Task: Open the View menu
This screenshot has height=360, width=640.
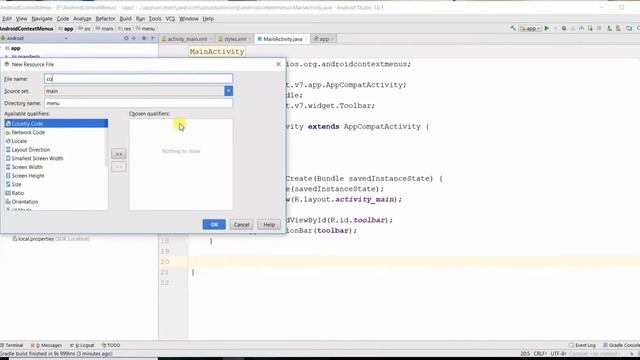Action: click(x=21, y=19)
